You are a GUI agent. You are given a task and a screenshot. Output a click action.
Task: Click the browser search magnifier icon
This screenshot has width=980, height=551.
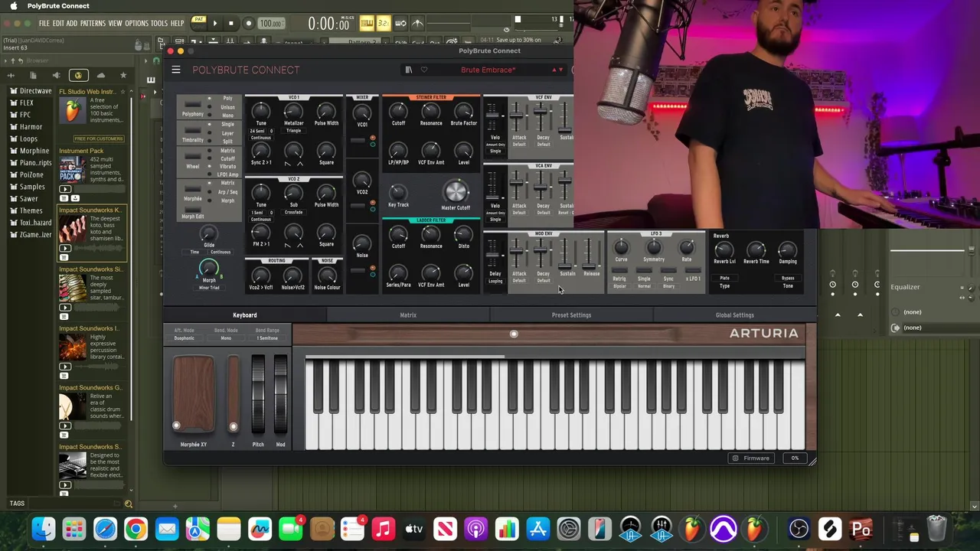tap(128, 504)
